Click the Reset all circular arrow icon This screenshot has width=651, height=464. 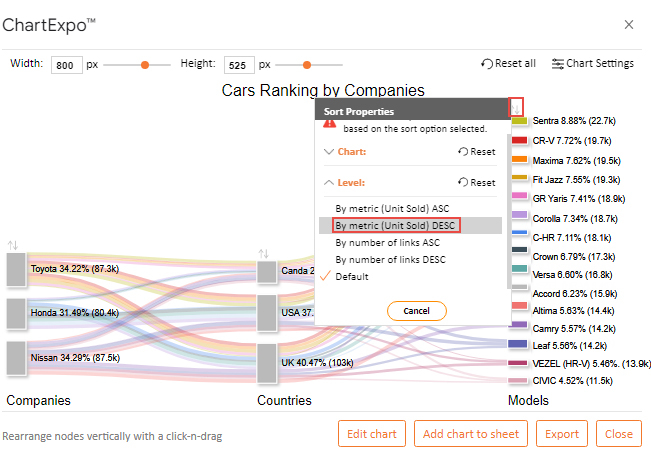487,63
